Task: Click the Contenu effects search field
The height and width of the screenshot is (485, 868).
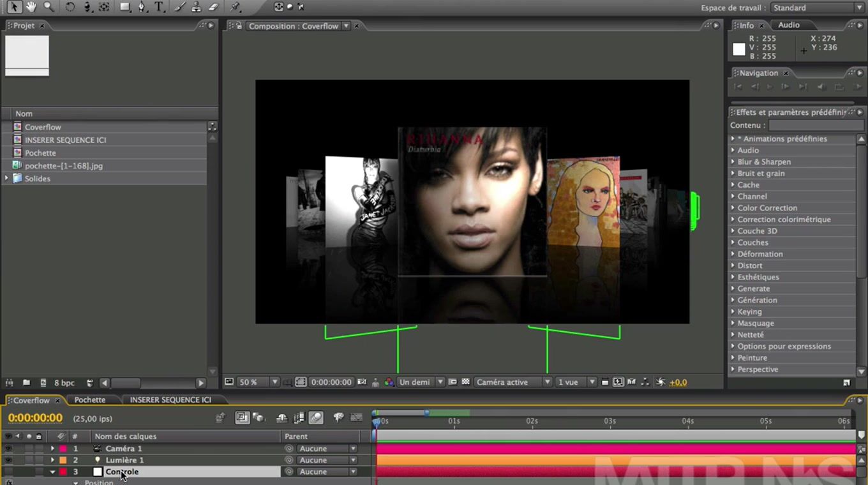Action: (811, 126)
